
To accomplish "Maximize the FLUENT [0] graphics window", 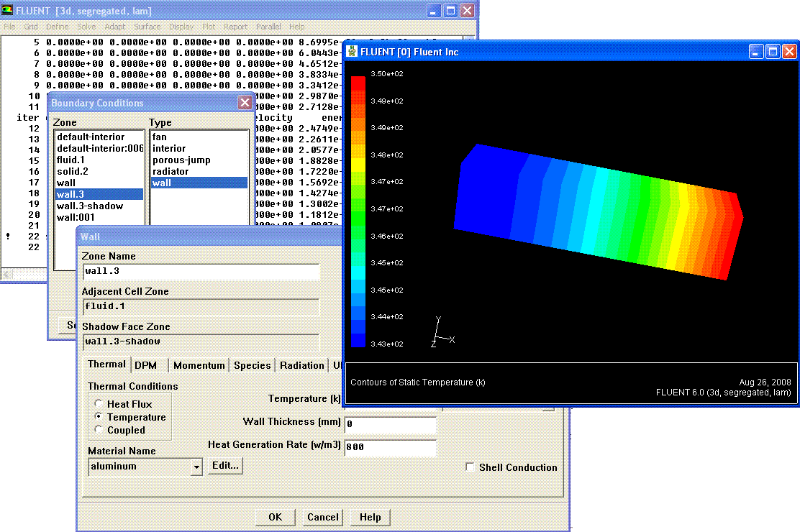I will [x=773, y=52].
